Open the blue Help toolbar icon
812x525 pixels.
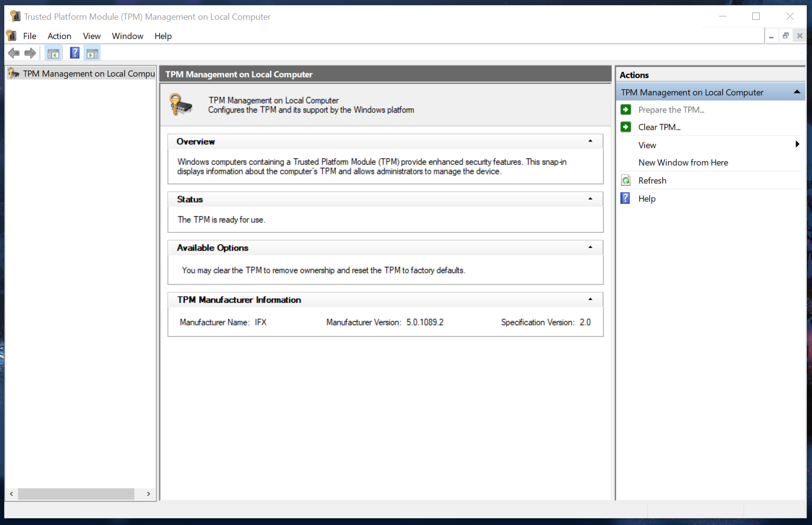[x=75, y=53]
